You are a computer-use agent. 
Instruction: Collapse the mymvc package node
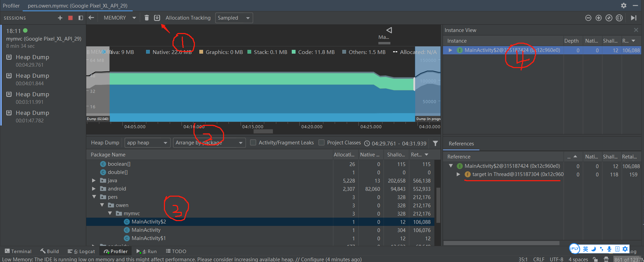[x=110, y=214]
